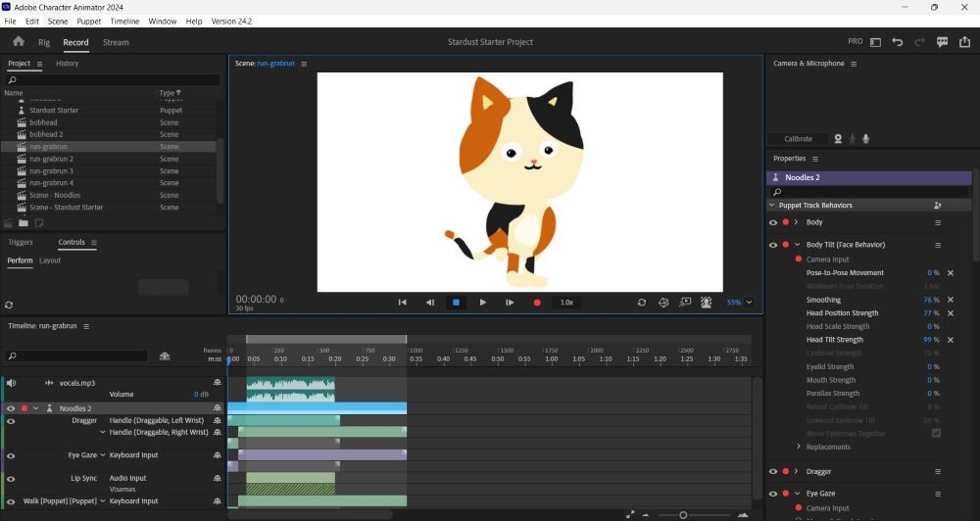This screenshot has width=980, height=521.
Task: Switch to the Rig workspace tab
Action: [x=44, y=42]
